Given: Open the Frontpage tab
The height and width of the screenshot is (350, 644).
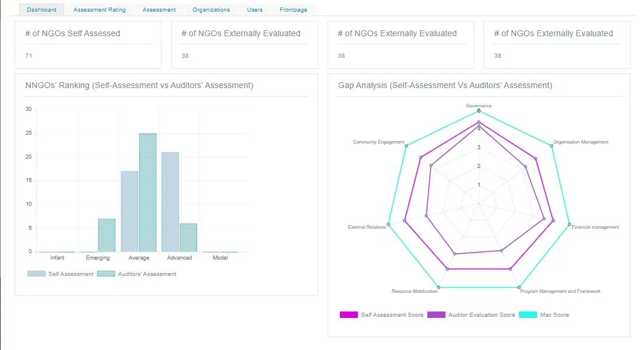Looking at the screenshot, I should 293,10.
